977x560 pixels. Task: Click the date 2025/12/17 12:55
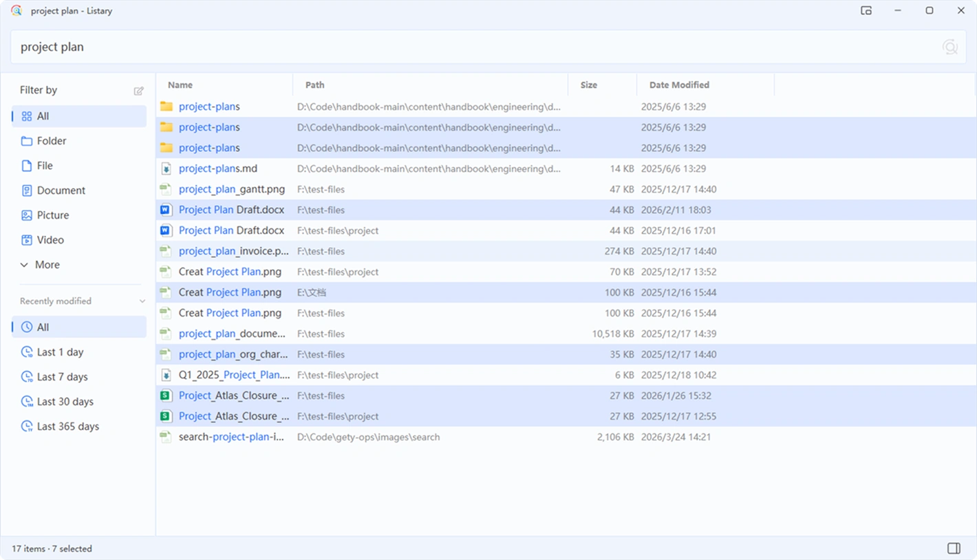click(x=678, y=416)
